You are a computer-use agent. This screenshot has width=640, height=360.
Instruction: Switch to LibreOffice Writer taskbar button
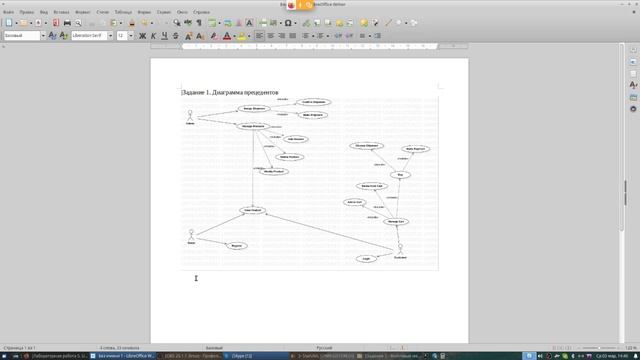[x=122, y=356]
